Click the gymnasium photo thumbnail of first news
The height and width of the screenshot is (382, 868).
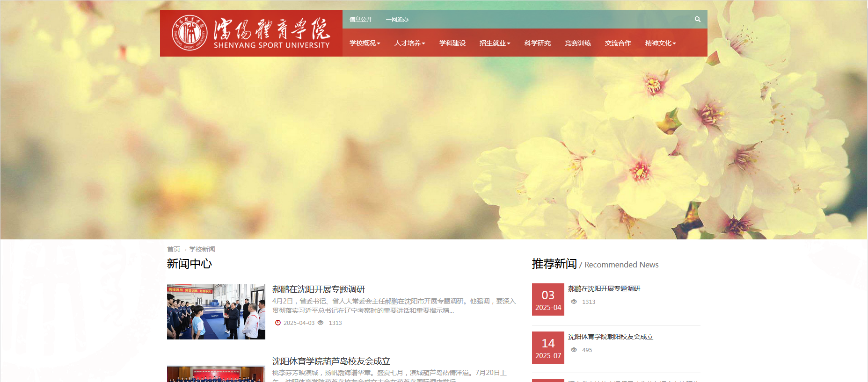point(216,312)
